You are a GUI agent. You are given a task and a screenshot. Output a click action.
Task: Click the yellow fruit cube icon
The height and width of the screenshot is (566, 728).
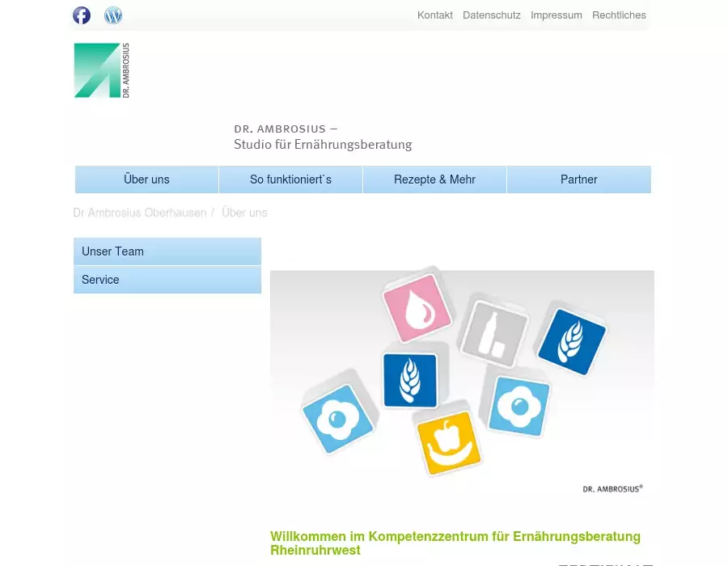click(448, 442)
